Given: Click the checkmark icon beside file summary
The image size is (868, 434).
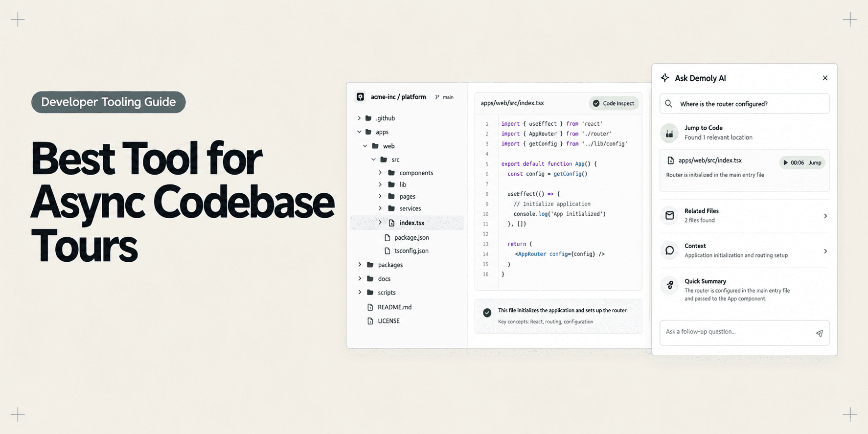Looking at the screenshot, I should tap(487, 313).
